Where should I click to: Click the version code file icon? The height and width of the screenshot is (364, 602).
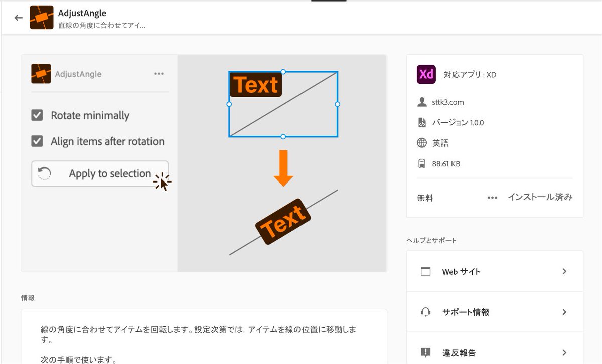(x=422, y=122)
